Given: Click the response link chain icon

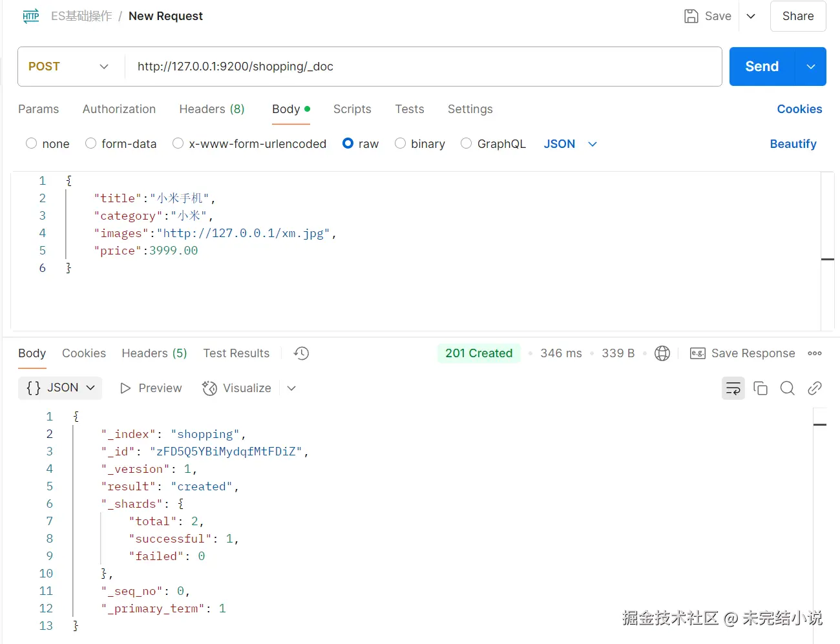Looking at the screenshot, I should 815,388.
